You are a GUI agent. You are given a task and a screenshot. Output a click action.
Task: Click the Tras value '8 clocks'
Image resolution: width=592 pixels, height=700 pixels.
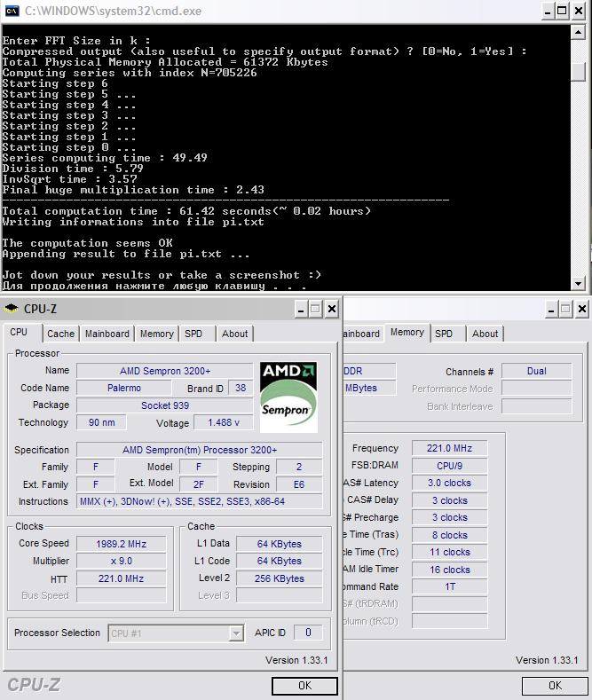450,535
